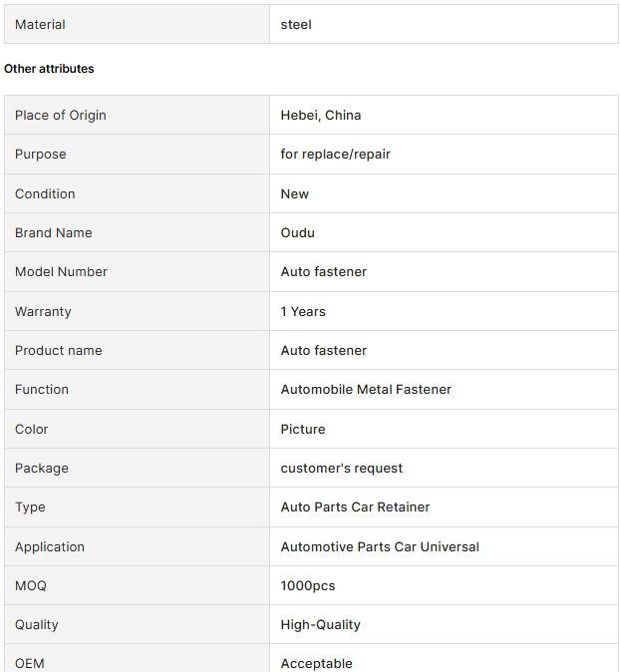Select 'Automobile Metal Fastener' function value

(x=366, y=389)
